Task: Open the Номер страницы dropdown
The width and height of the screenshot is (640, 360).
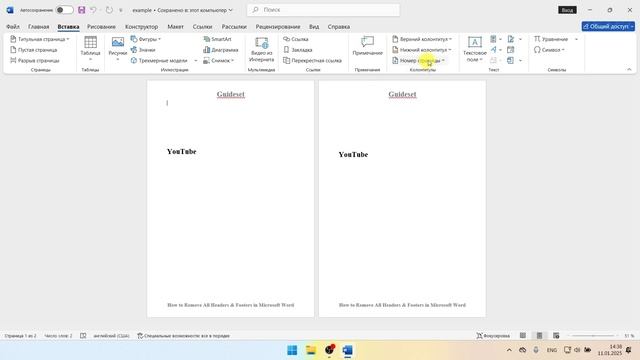Action: click(x=418, y=60)
